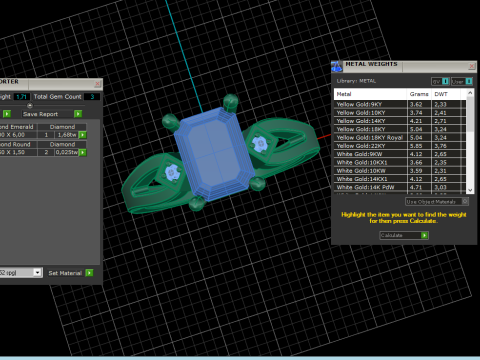480x360 pixels.
Task: Click the 3.59 grams value
Action: point(416,171)
